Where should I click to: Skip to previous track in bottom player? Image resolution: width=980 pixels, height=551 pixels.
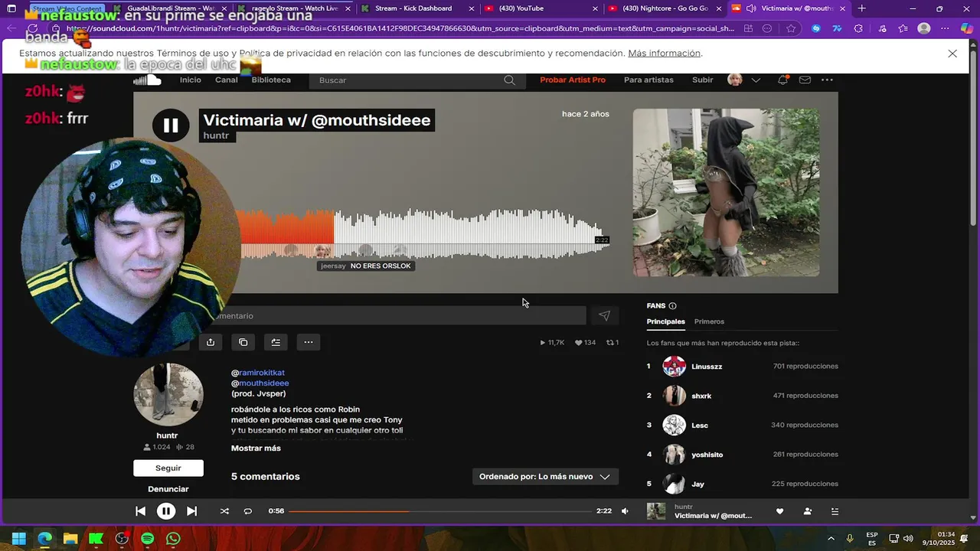pyautogui.click(x=140, y=511)
